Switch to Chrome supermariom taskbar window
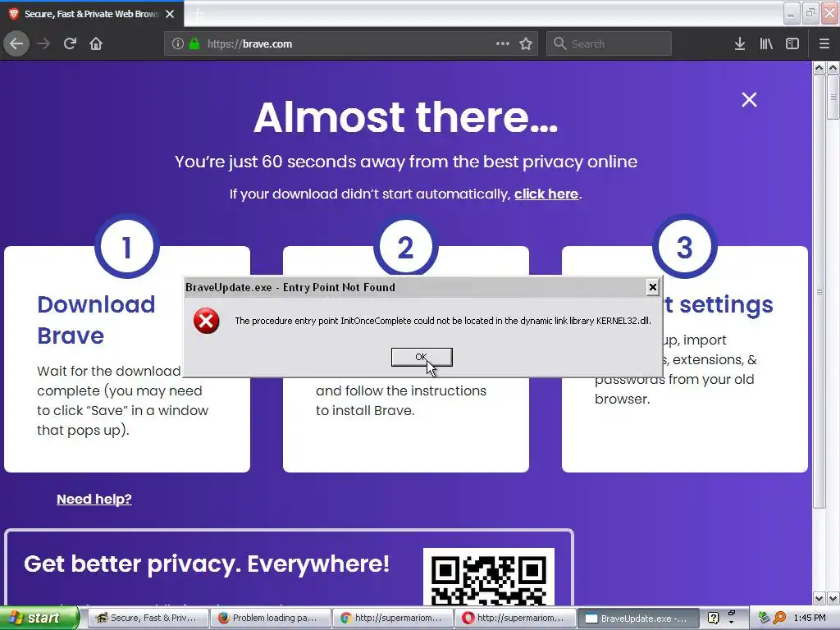The image size is (840, 630). pyautogui.click(x=392, y=618)
